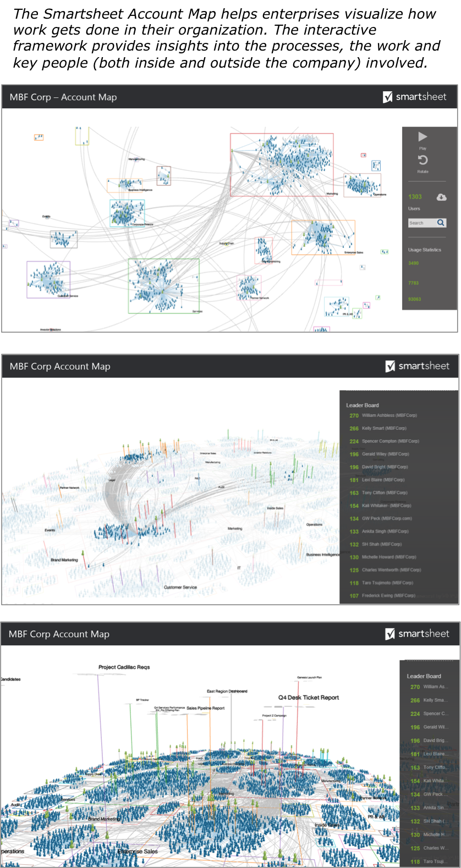Select Charles Wentworth (MBFCorp) entry

coord(385,570)
